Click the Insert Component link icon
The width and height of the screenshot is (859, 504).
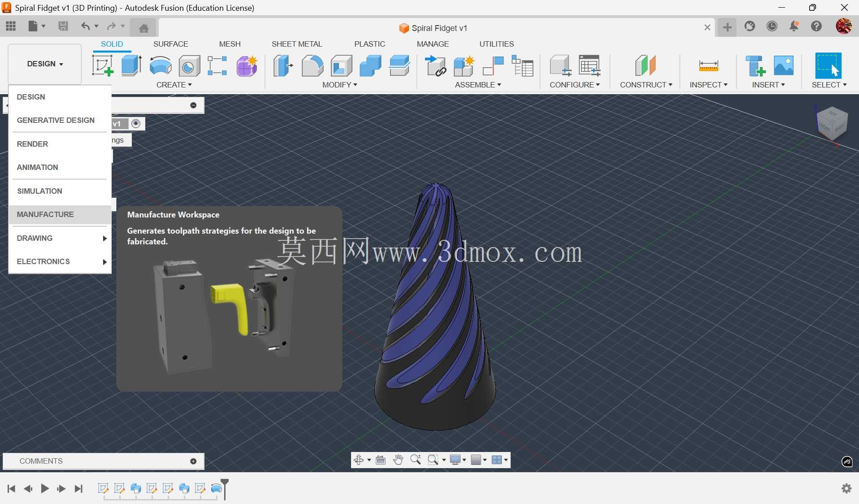click(435, 65)
